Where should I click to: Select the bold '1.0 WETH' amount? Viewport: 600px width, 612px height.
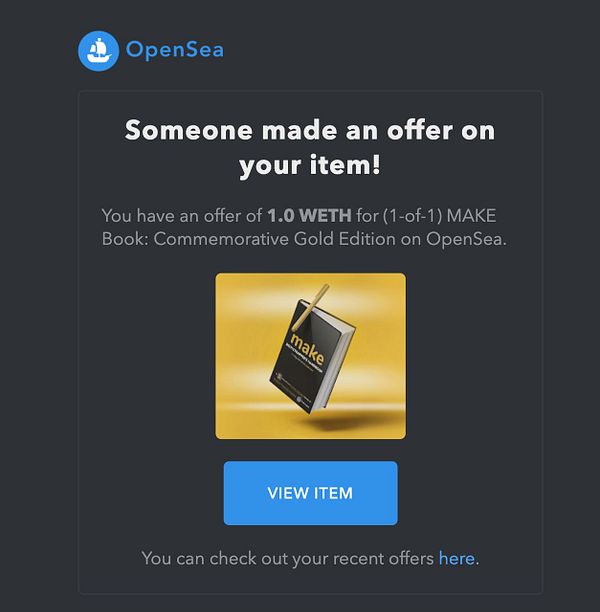(309, 216)
